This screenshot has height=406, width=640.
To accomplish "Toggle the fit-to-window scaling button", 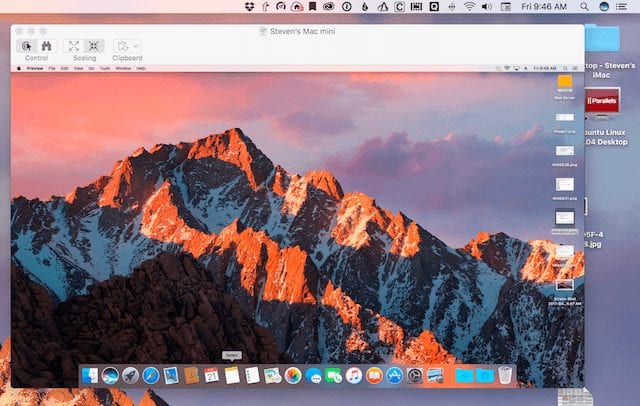I will point(74,46).
